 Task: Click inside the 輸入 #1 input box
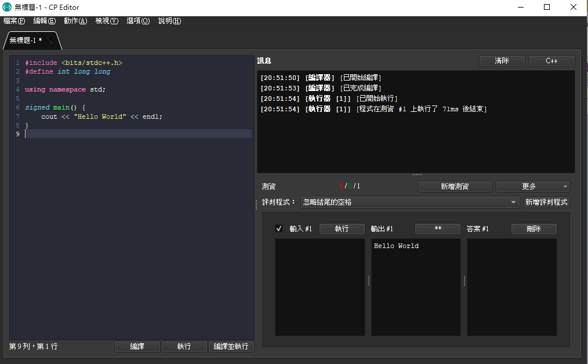tap(320, 287)
